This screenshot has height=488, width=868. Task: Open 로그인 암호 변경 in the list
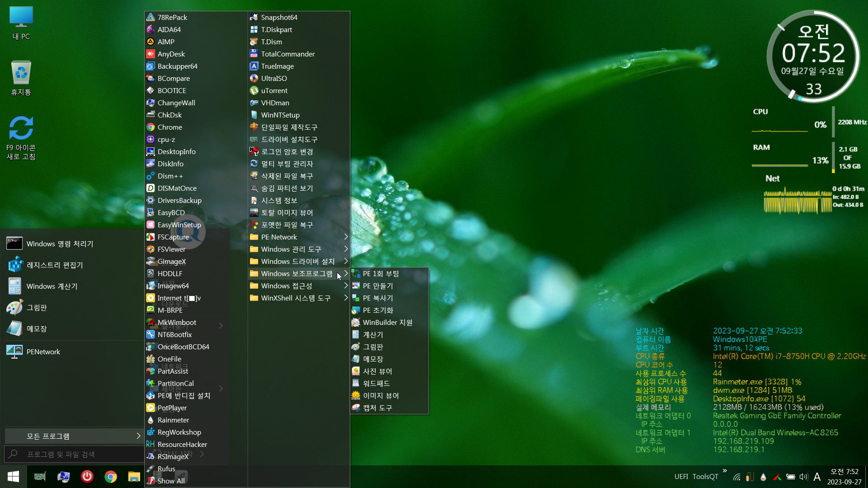299,151
